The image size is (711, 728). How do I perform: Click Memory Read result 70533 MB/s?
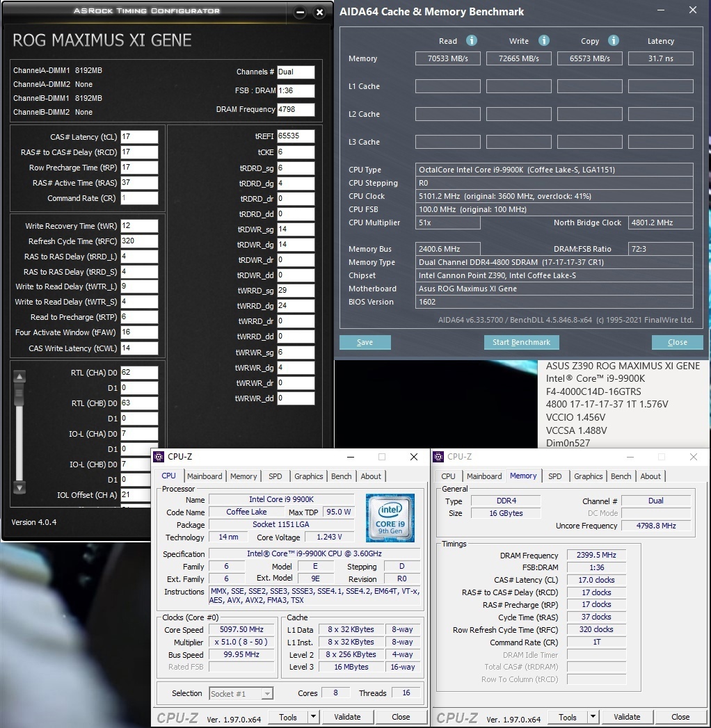448,58
